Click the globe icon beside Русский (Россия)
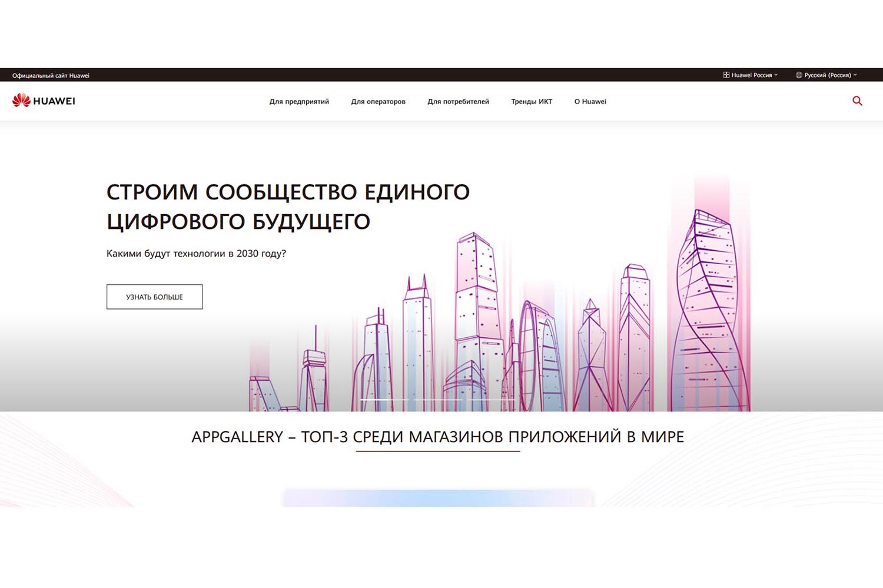Screen dimensions: 883x588 coord(799,75)
